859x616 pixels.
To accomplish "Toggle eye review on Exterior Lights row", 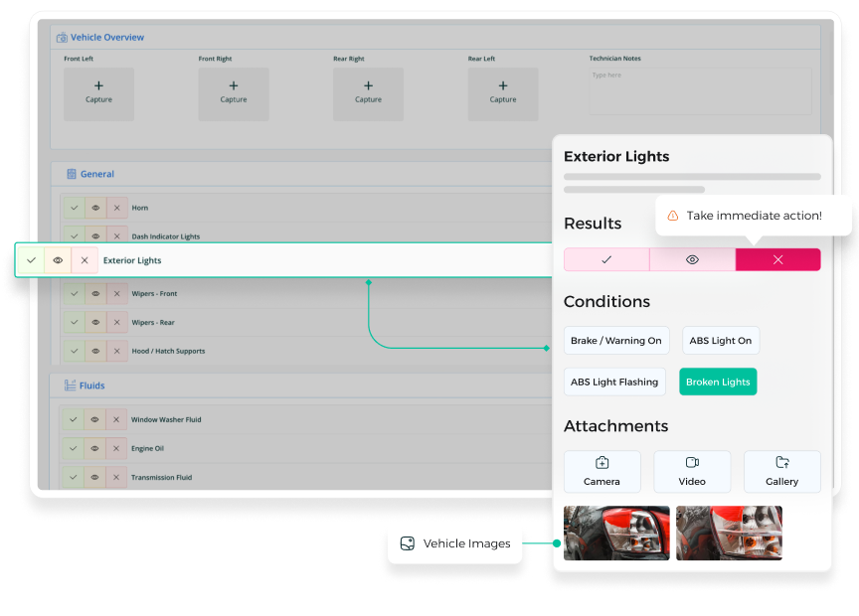I will 58,260.
